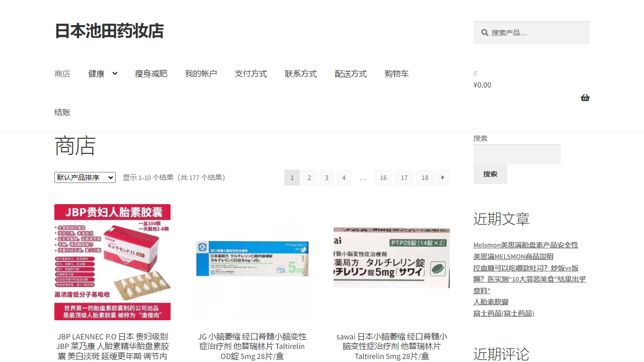Click the 显示 1-10 个结果 count text
The width and height of the screenshot is (644, 362).
click(176, 177)
